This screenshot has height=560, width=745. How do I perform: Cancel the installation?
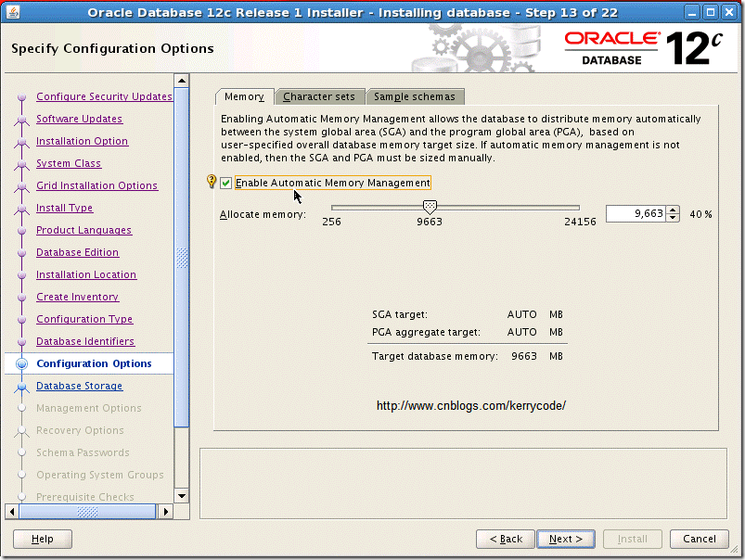tap(699, 539)
